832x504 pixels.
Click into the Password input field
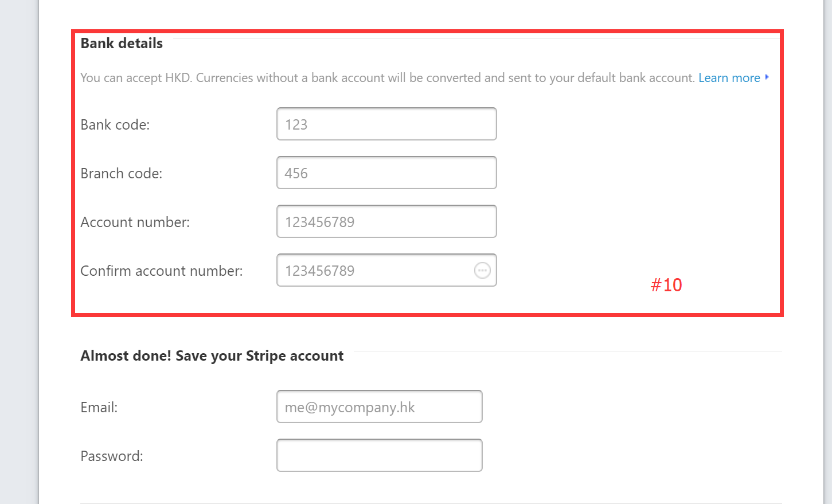click(380, 455)
